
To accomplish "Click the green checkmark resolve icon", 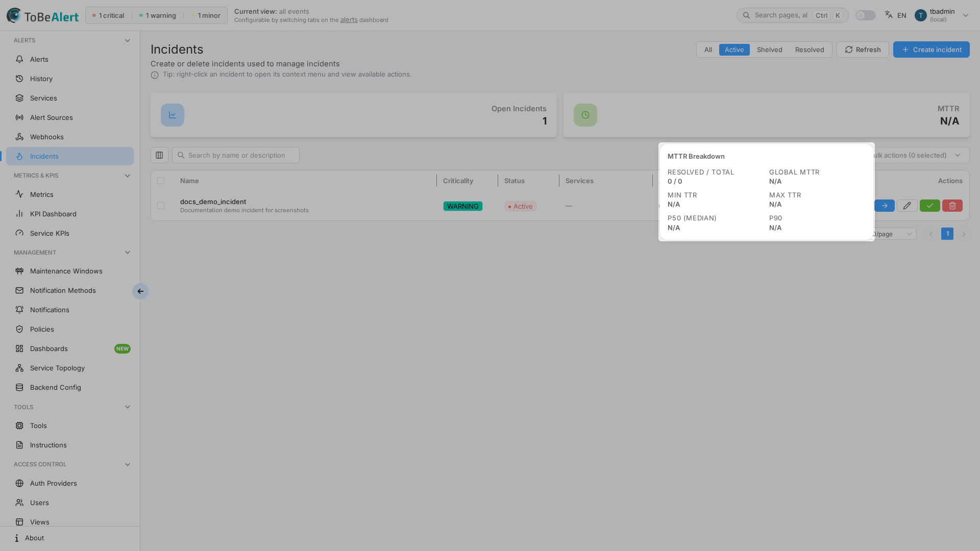I will [930, 206].
